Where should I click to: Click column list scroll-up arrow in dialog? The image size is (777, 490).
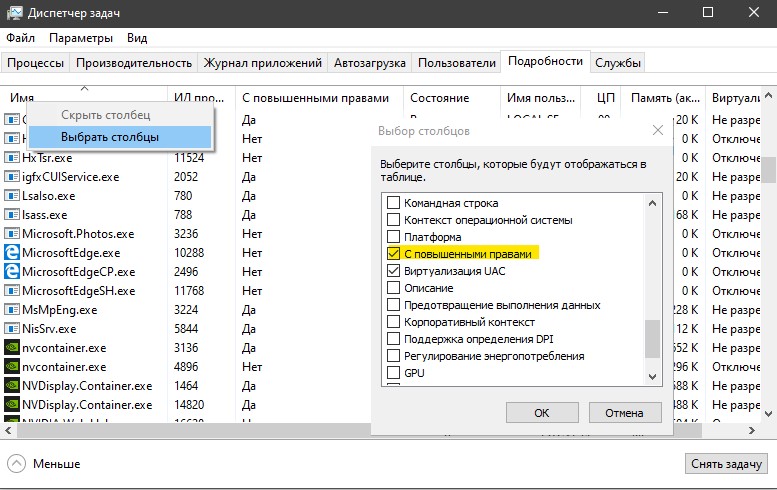click(x=652, y=203)
